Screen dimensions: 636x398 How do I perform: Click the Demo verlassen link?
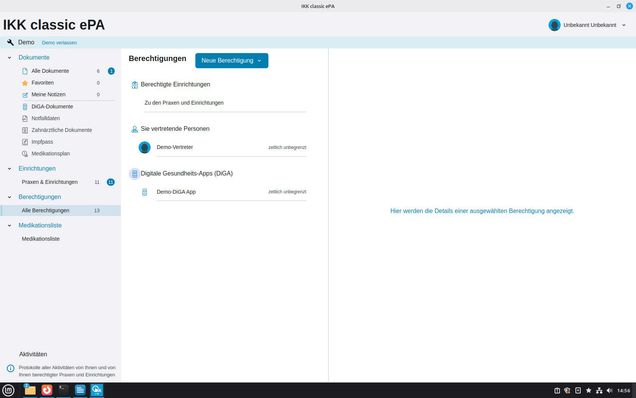pos(59,43)
